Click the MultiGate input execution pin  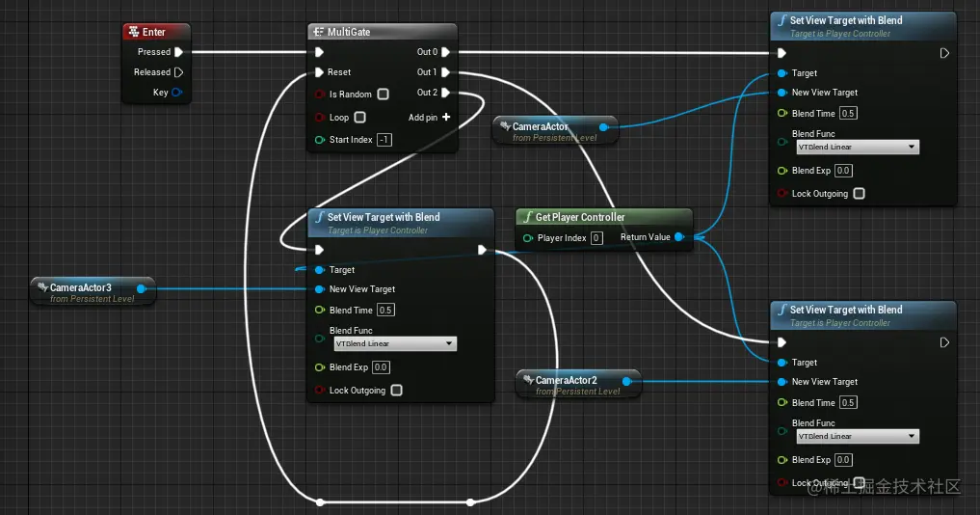[319, 52]
